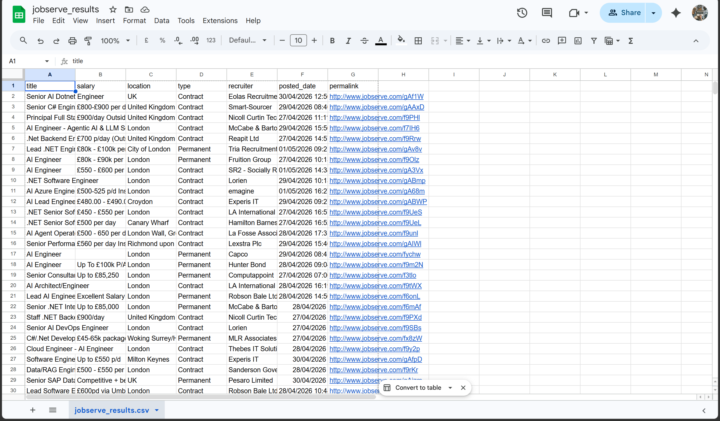Choose text color

pos(381,41)
